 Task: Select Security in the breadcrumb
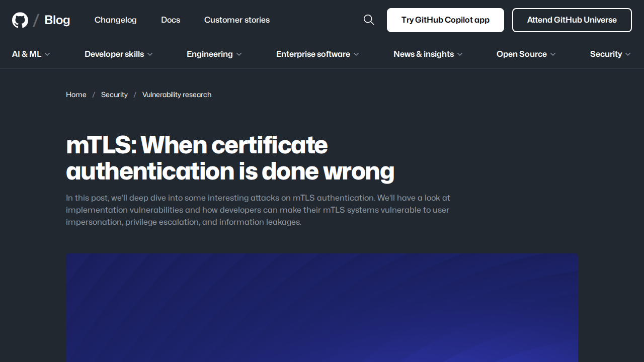pos(114,95)
